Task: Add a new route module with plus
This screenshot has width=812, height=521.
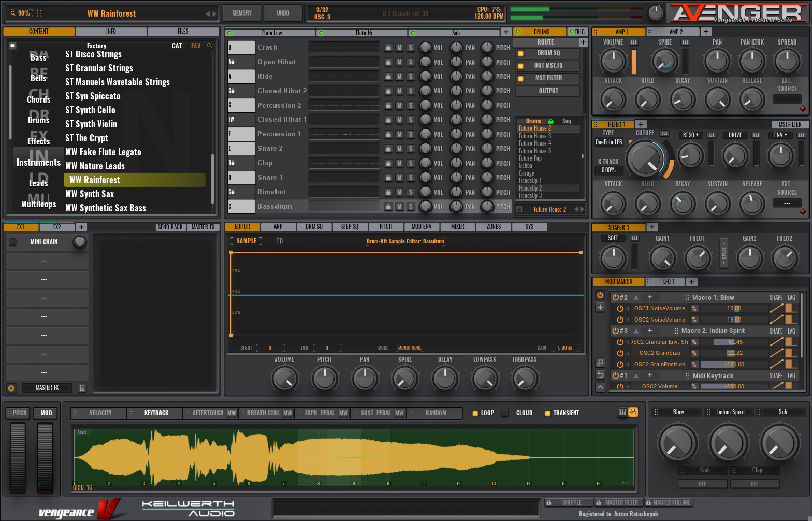Action: [583, 42]
